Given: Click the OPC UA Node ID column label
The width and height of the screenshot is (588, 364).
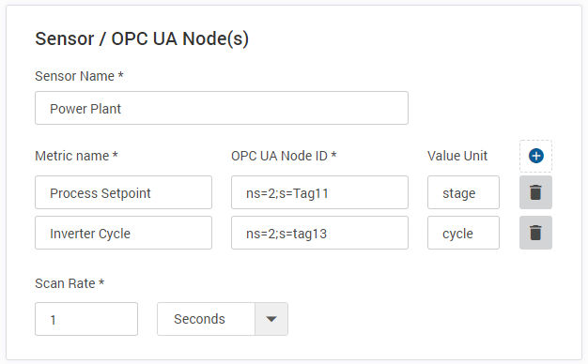Looking at the screenshot, I should pos(284,156).
